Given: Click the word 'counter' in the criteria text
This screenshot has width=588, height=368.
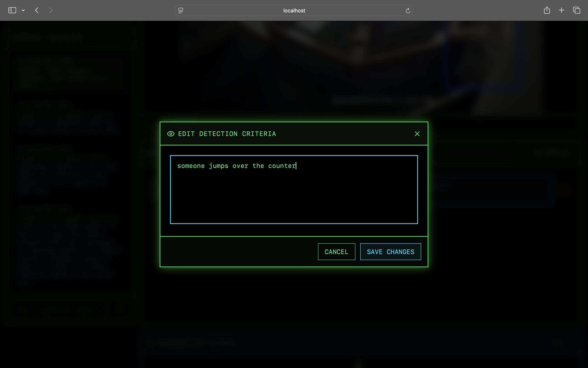Looking at the screenshot, I should [281, 166].
